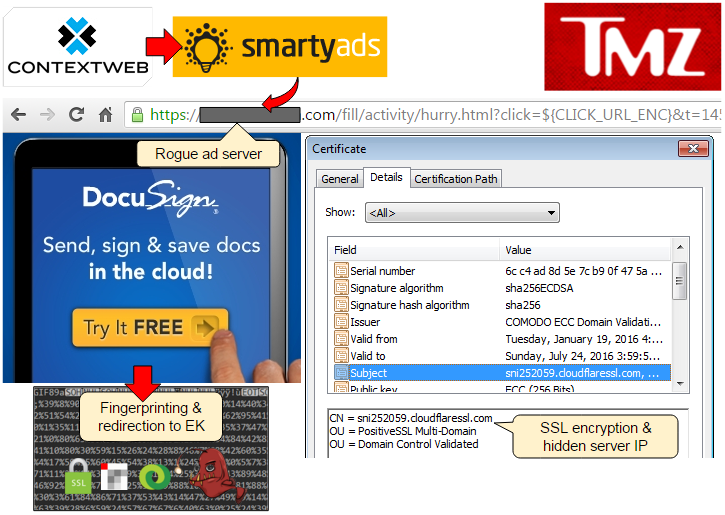Switch to the General certificate tab
The height and width of the screenshot is (515, 725).
340,179
